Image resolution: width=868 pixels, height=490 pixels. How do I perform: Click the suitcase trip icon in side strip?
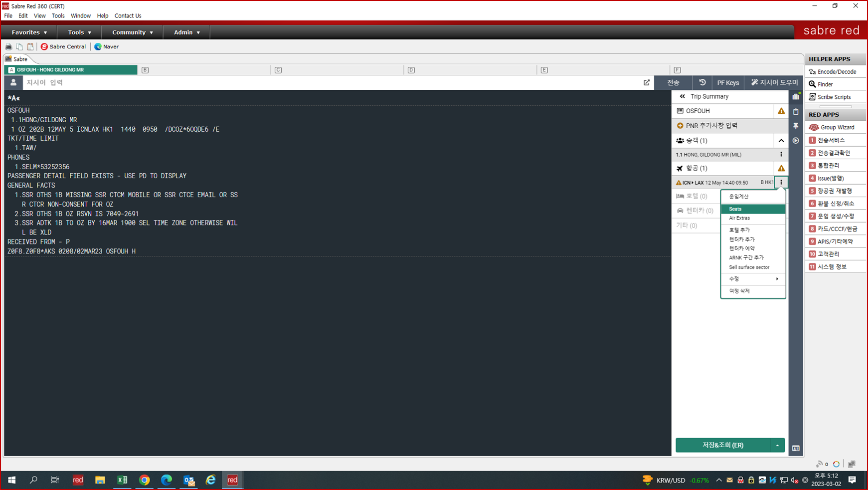(796, 96)
